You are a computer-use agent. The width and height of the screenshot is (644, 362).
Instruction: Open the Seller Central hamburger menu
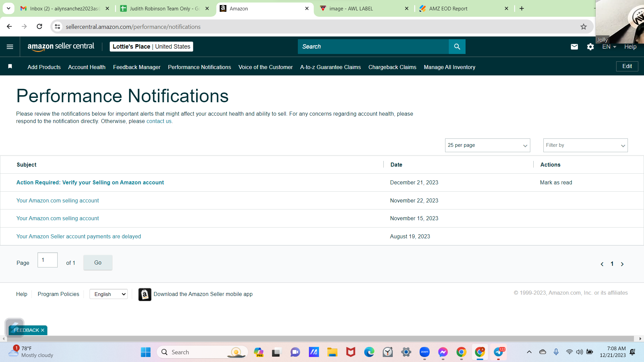click(10, 47)
